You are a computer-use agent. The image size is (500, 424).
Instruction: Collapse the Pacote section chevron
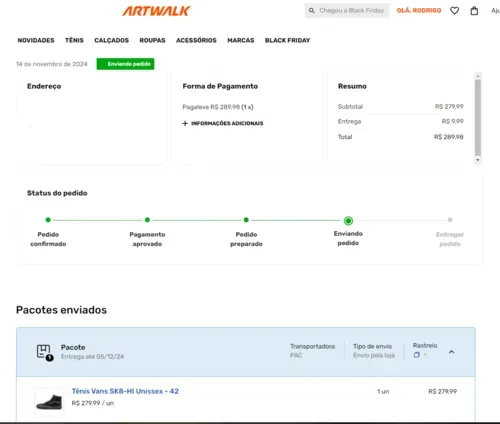tap(452, 352)
